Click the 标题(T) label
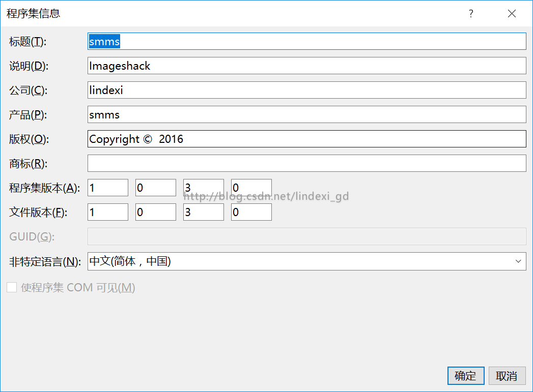This screenshot has height=392, width=533. coord(28,42)
